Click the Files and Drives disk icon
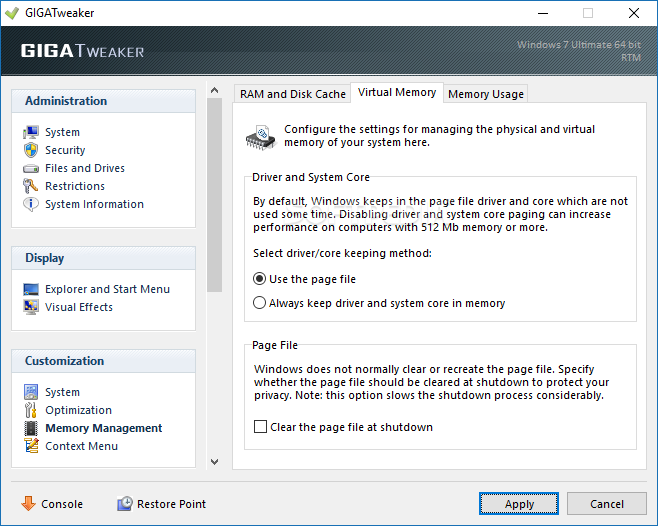Viewport: 658px width, 526px height. (31, 169)
